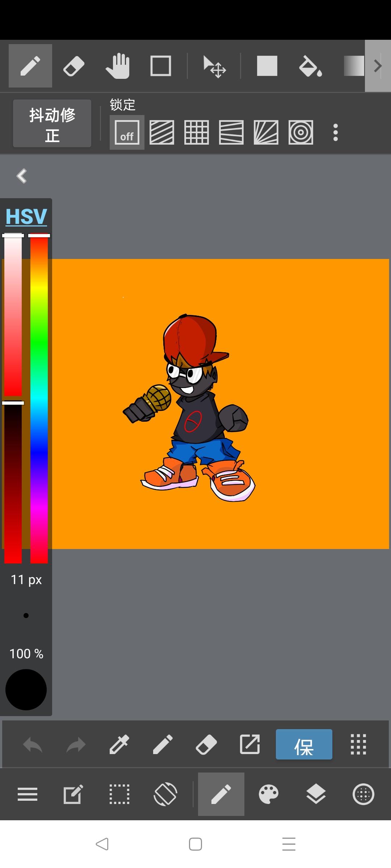Open the 抖动修正 stabilizer setting
391x868 pixels.
[52, 123]
